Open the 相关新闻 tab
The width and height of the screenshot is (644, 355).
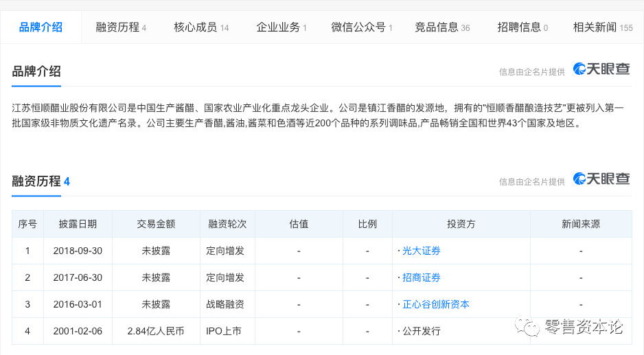(x=603, y=27)
